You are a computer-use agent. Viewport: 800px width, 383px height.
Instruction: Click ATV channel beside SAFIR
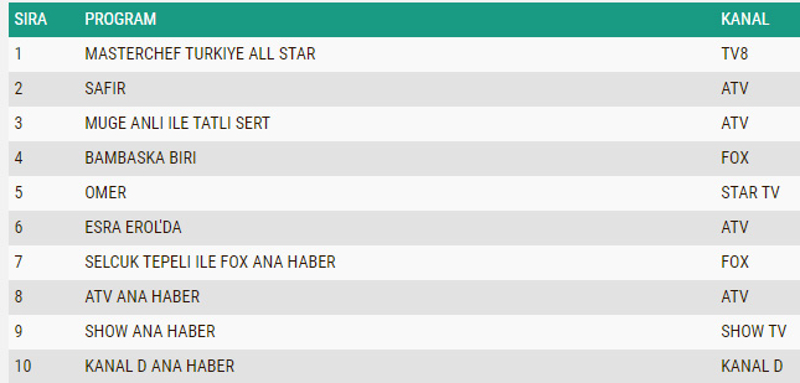[x=735, y=88]
